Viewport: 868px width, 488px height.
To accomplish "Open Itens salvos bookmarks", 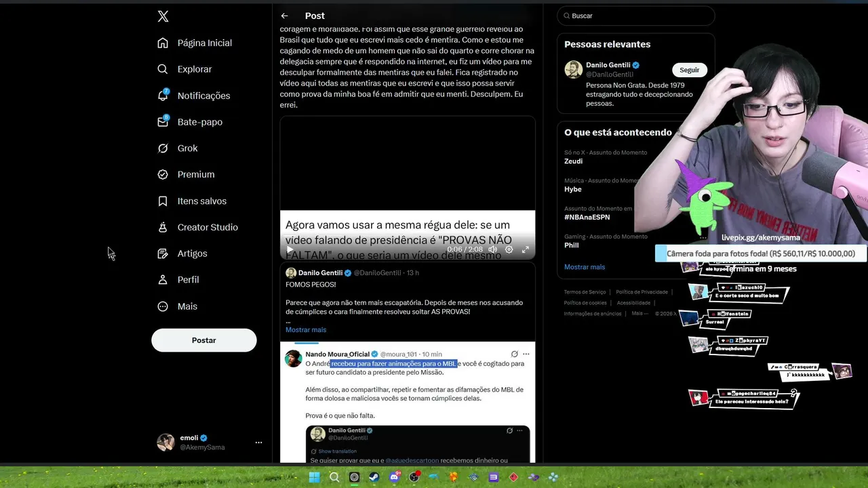I will [x=192, y=201].
